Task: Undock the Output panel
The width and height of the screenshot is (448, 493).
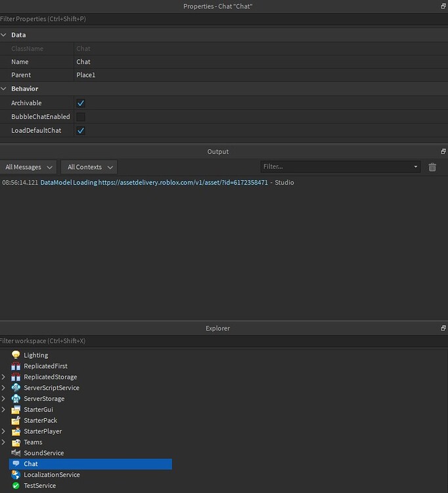Action: pyautogui.click(x=443, y=151)
